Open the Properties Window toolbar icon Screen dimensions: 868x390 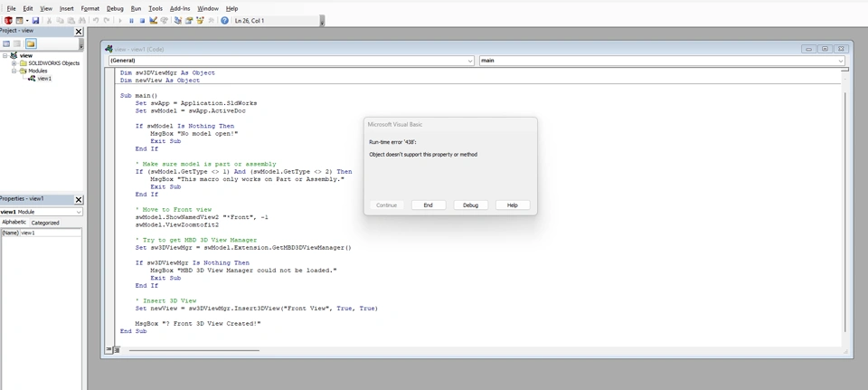coord(189,21)
